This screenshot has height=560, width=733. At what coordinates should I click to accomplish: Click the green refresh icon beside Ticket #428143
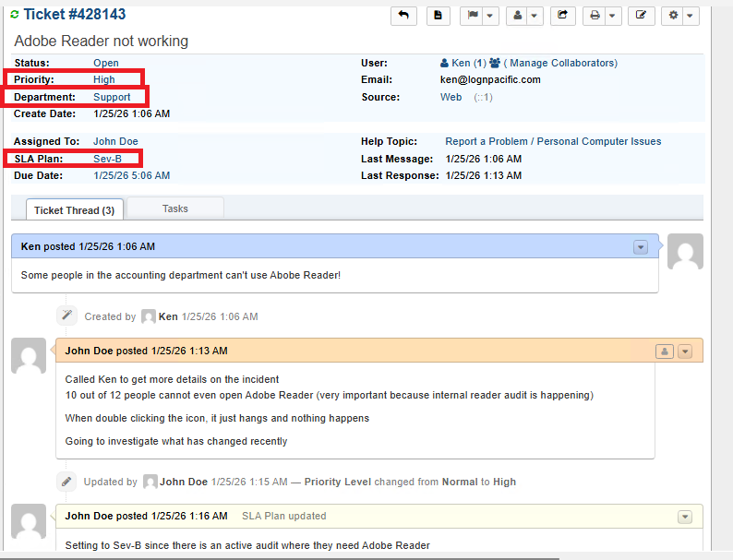[x=15, y=15]
